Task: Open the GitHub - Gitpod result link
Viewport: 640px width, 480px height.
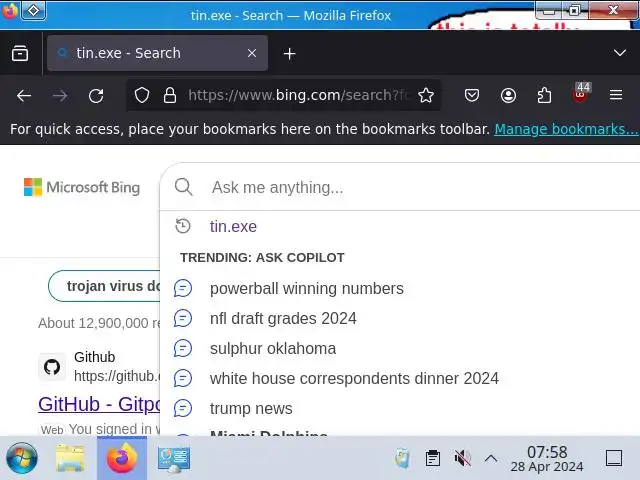Action: tap(99, 404)
